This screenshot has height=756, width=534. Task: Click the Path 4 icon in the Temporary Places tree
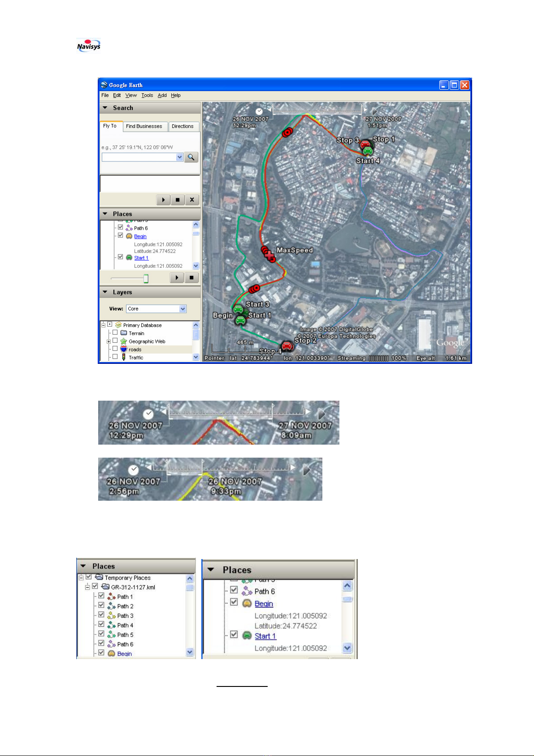(111, 625)
